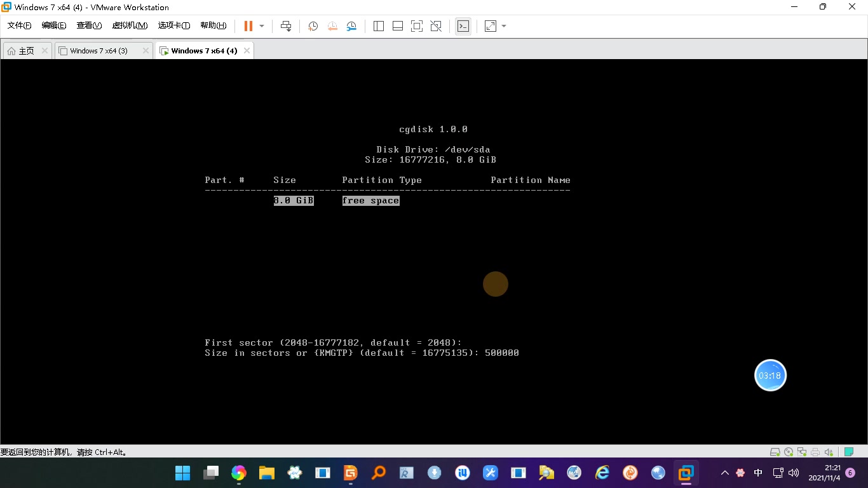Open the VM sound device status icon
The height and width of the screenshot is (488, 868).
tap(827, 451)
